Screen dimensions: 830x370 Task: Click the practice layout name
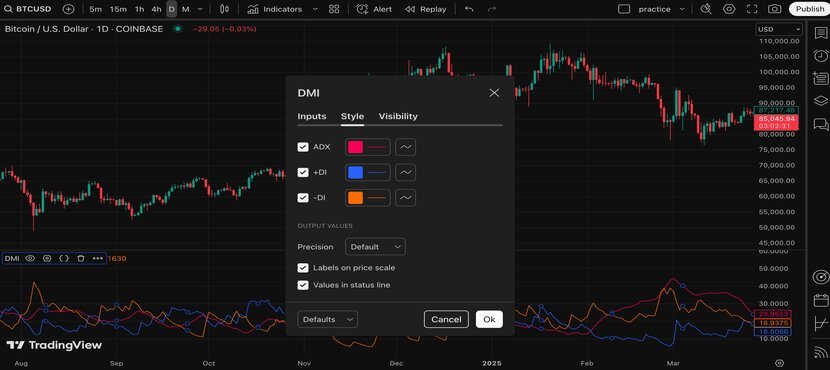tap(654, 9)
